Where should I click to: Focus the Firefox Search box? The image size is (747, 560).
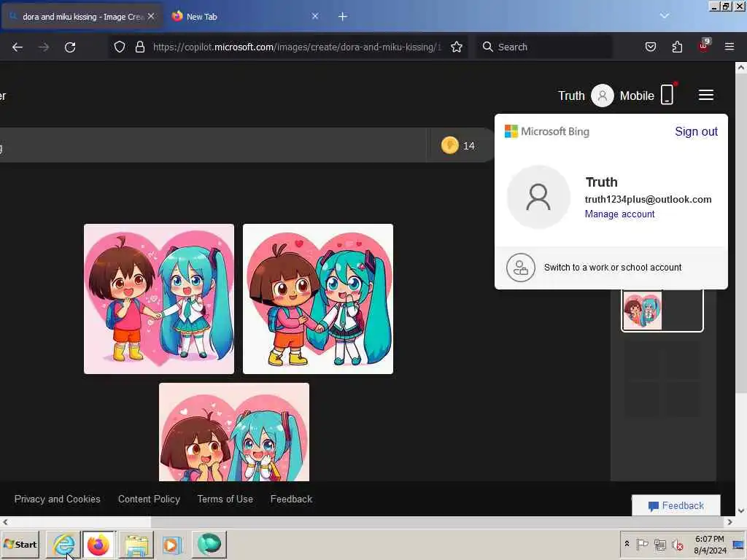coord(544,47)
